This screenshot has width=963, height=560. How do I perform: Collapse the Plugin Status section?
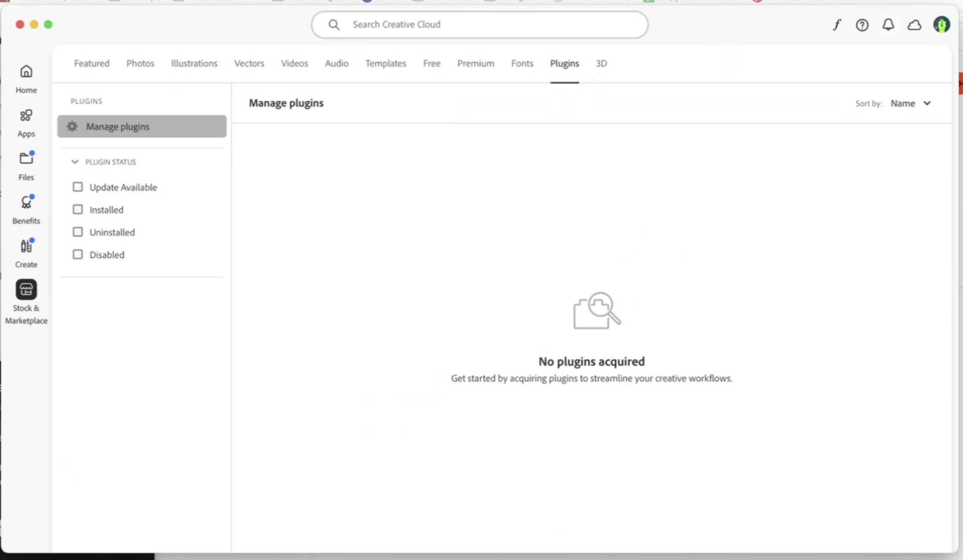[x=75, y=162]
